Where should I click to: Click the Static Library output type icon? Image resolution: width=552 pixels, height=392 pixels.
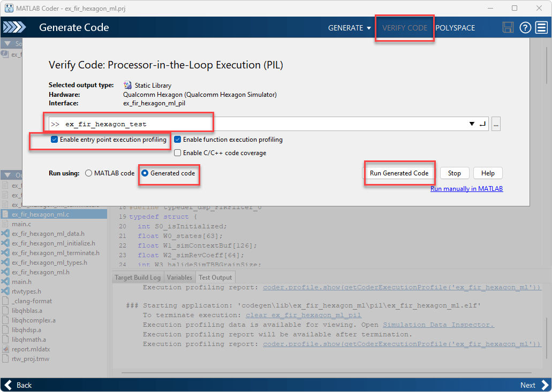pyautogui.click(x=127, y=85)
